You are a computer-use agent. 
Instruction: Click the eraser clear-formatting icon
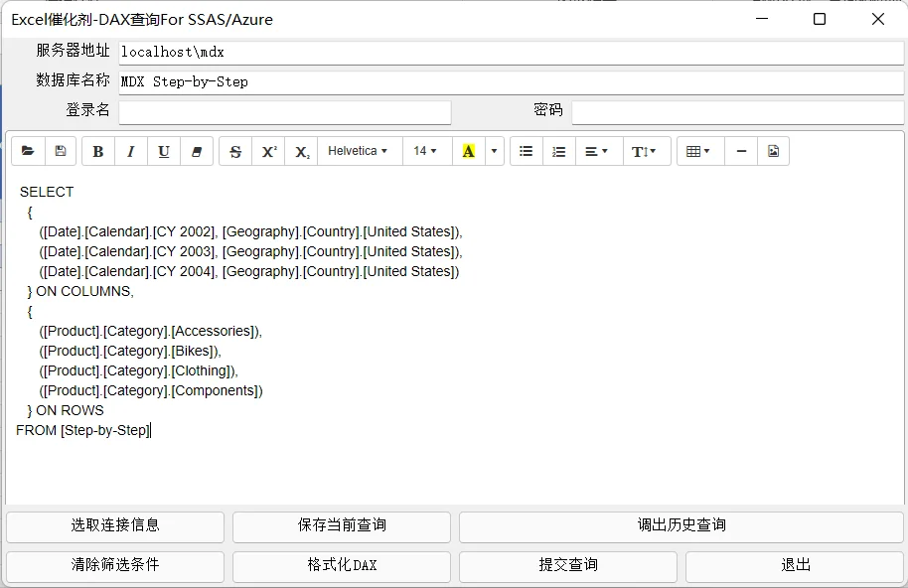click(197, 151)
